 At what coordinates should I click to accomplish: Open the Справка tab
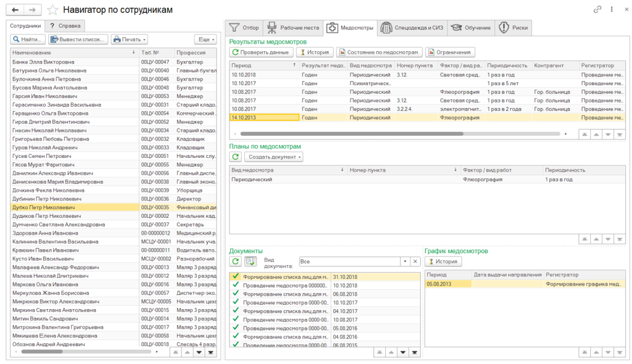click(65, 26)
